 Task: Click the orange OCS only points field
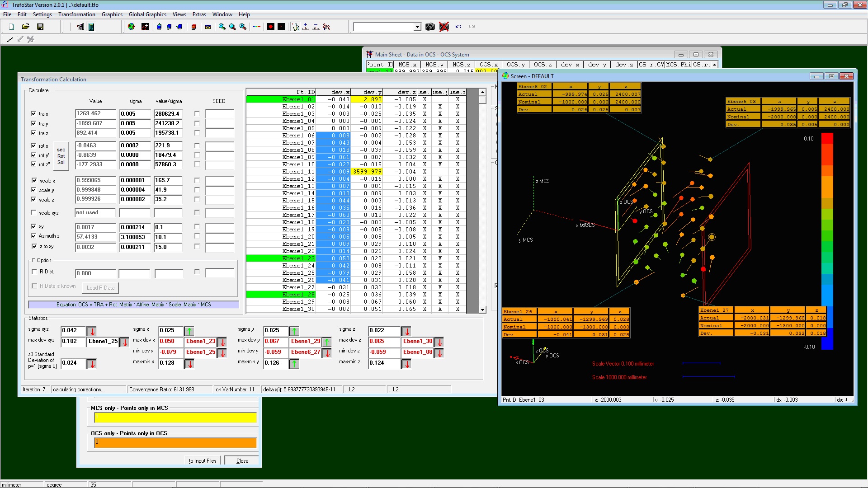175,443
